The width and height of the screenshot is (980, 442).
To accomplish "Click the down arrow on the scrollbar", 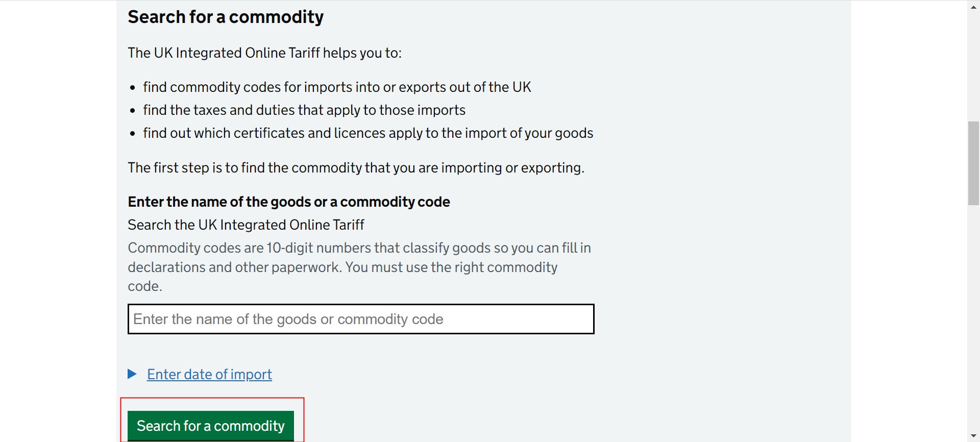I will 973,435.
